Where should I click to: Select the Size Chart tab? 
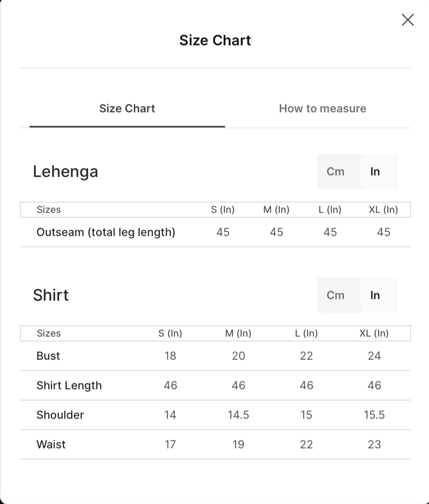(127, 109)
